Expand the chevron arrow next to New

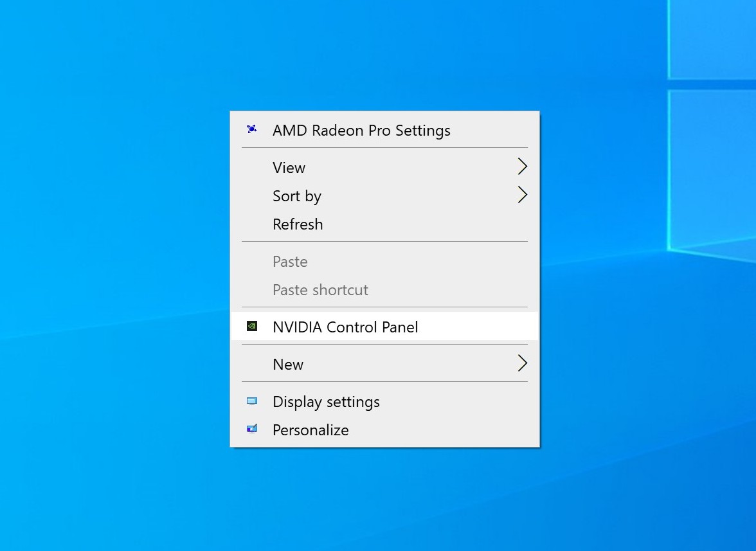coord(522,363)
